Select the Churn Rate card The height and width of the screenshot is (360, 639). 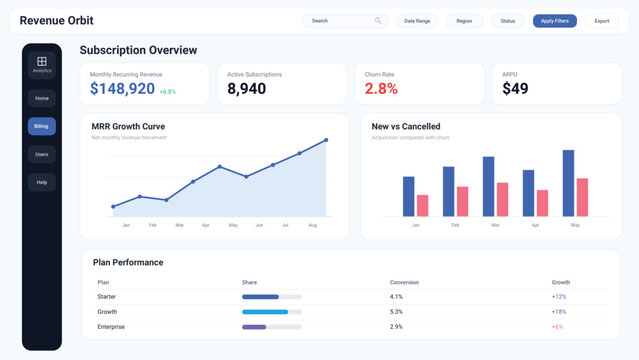pyautogui.click(x=419, y=84)
